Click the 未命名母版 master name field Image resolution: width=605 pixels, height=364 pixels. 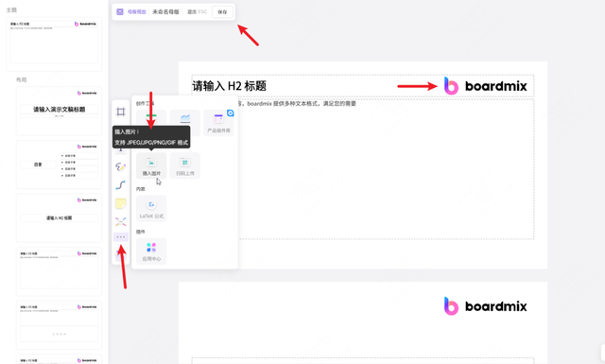pos(165,12)
